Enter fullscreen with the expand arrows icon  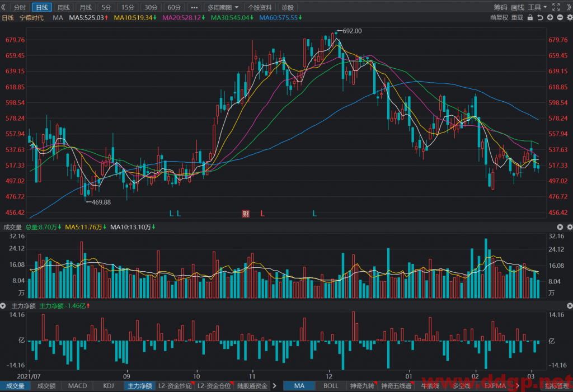tap(556, 7)
